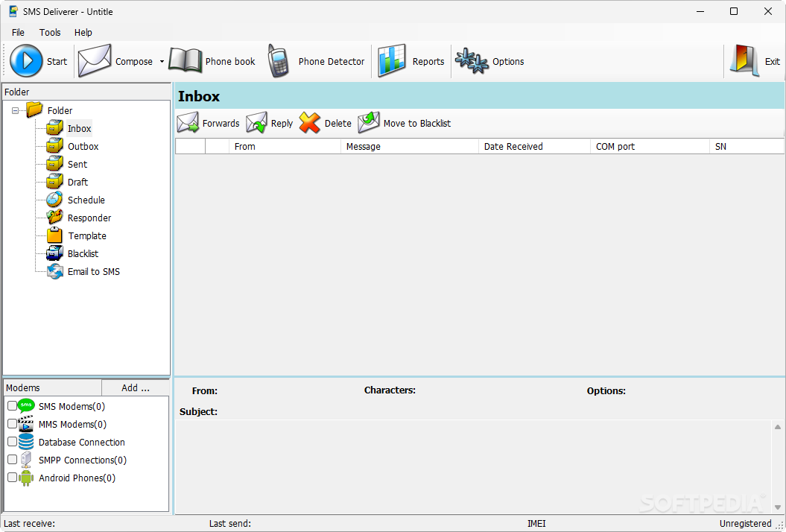Click the IMEI status bar entry
The image size is (786, 532).
click(x=536, y=524)
